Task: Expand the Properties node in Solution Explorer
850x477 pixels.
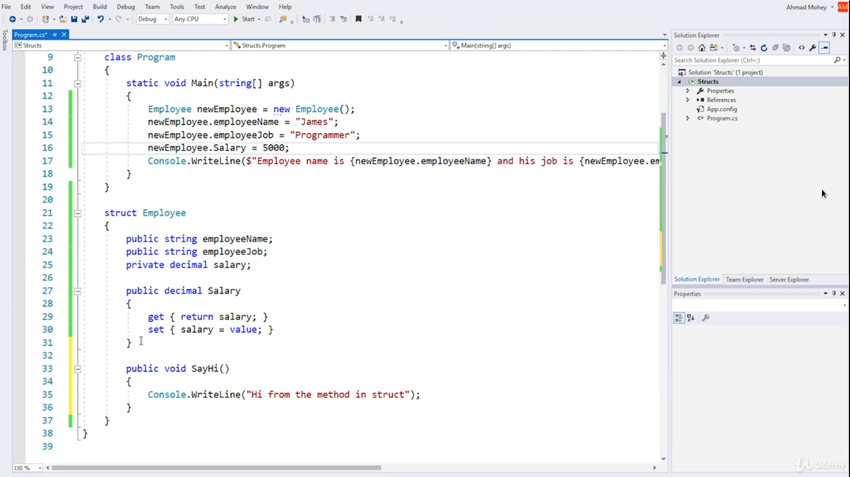Action: (x=688, y=91)
